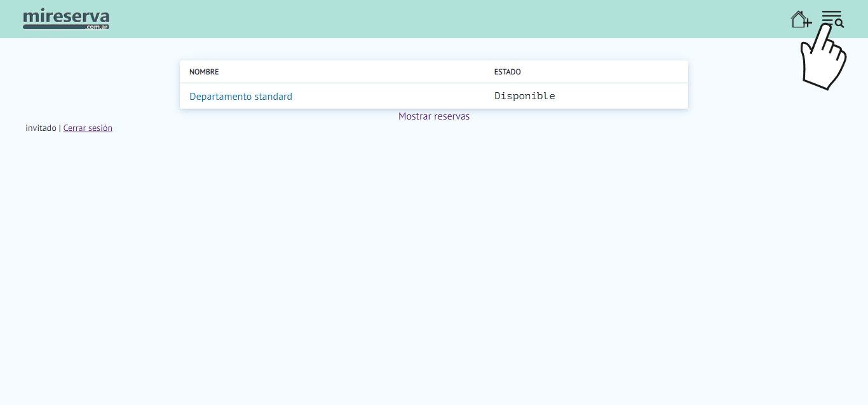Click the separator bar after invitado
This screenshot has height=405, width=868.
click(60, 128)
